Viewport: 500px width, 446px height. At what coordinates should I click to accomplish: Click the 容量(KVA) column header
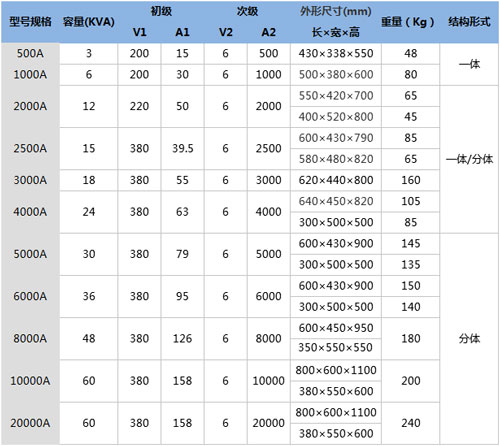coord(89,22)
